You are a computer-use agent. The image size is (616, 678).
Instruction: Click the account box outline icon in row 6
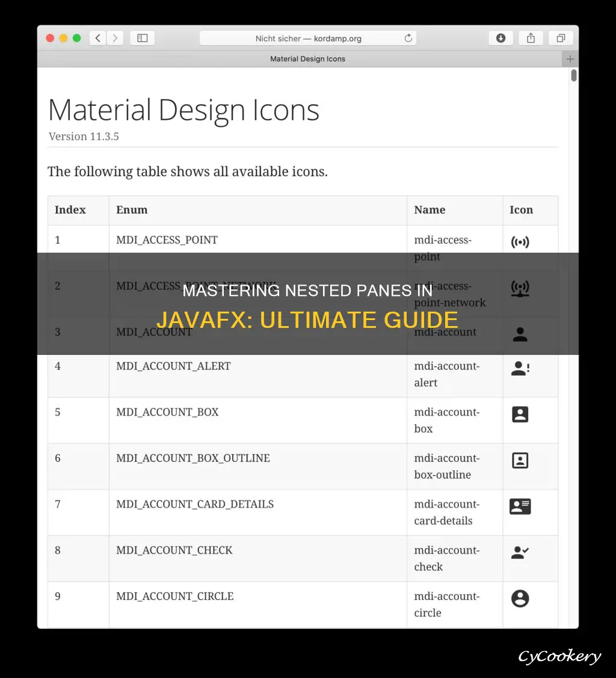(520, 460)
